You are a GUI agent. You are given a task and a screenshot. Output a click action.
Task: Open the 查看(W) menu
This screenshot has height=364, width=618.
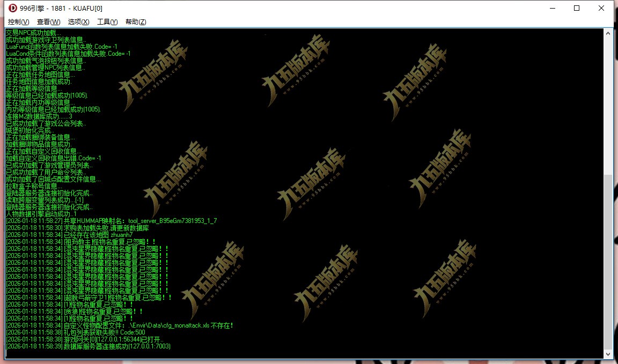(x=48, y=21)
